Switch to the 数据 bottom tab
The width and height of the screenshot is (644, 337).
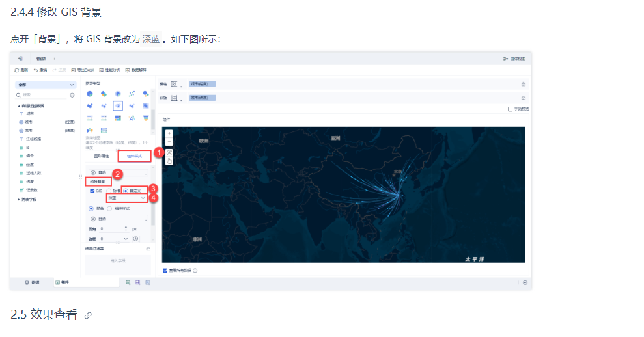tap(32, 283)
